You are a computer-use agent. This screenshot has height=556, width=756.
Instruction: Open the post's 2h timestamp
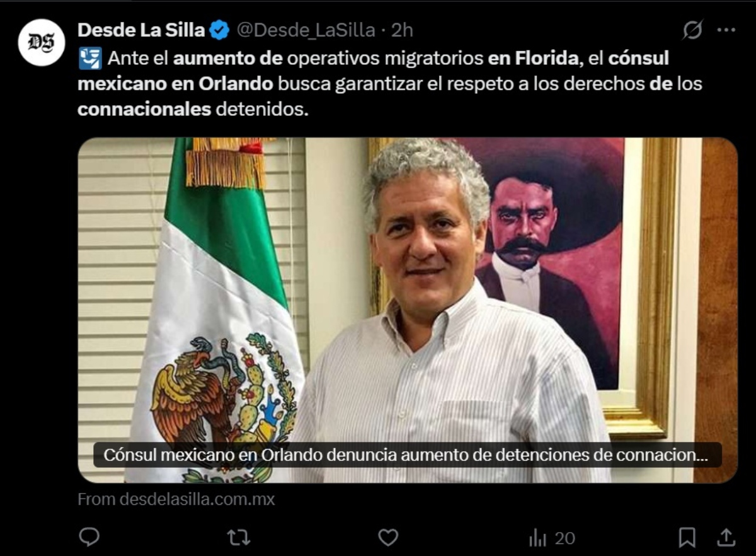click(x=402, y=30)
